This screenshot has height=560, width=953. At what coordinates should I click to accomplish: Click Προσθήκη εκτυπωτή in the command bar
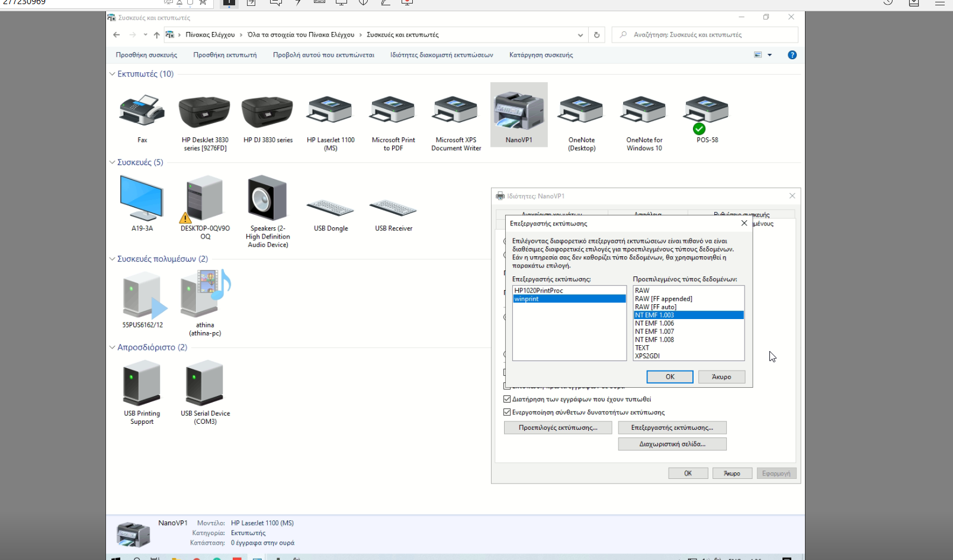pyautogui.click(x=225, y=55)
